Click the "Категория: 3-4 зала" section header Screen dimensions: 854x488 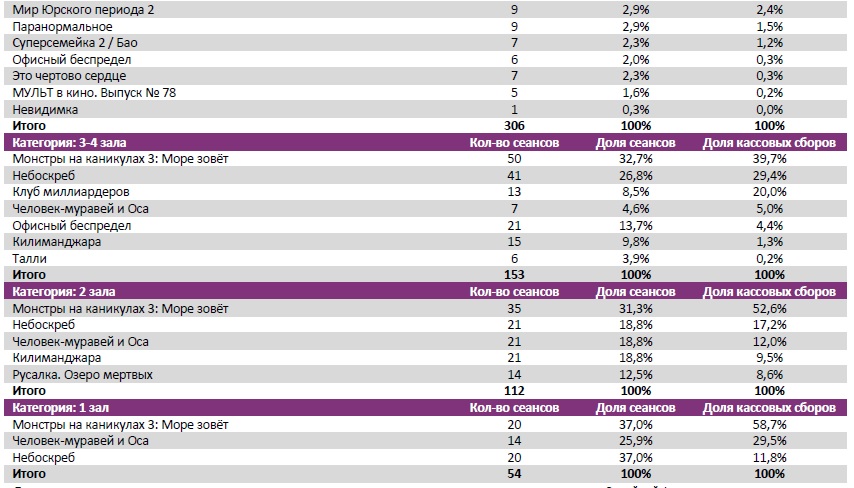(x=70, y=143)
